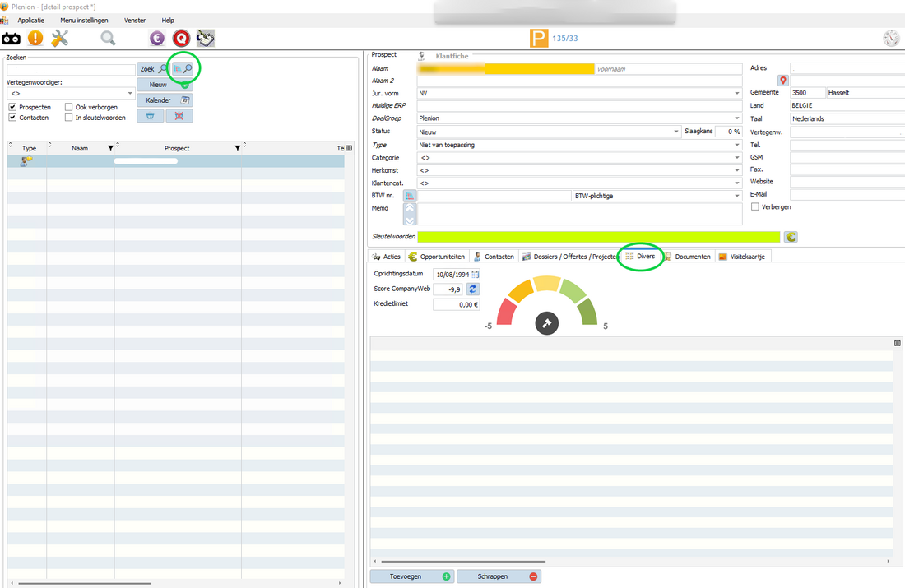Open the Jur. vorm dropdown
The height and width of the screenshot is (588, 905).
[737, 94]
